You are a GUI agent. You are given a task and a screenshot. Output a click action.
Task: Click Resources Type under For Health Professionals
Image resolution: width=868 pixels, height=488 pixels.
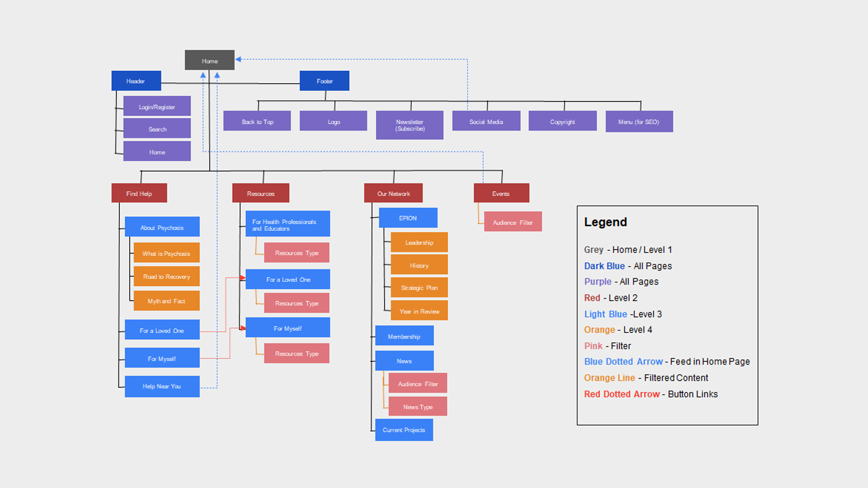point(297,253)
